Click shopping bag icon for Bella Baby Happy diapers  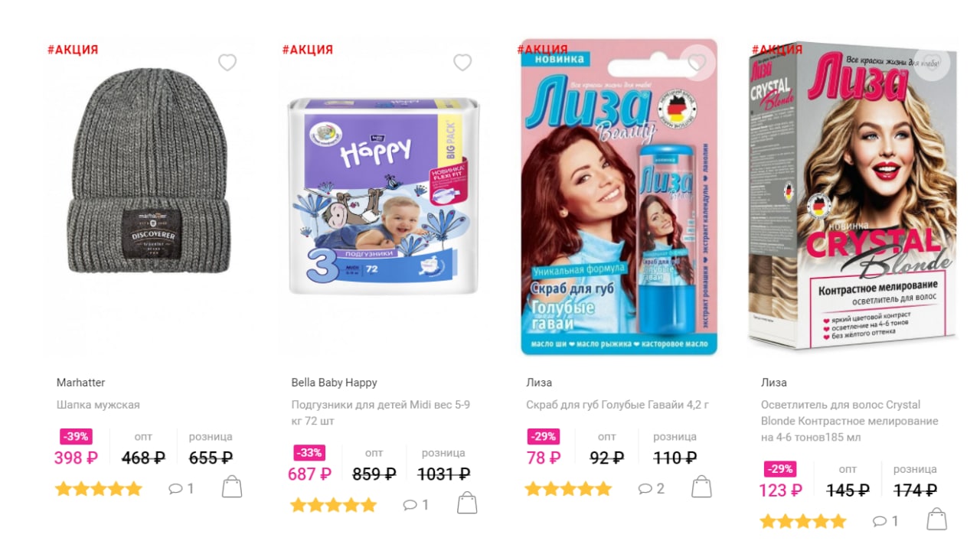click(x=467, y=503)
